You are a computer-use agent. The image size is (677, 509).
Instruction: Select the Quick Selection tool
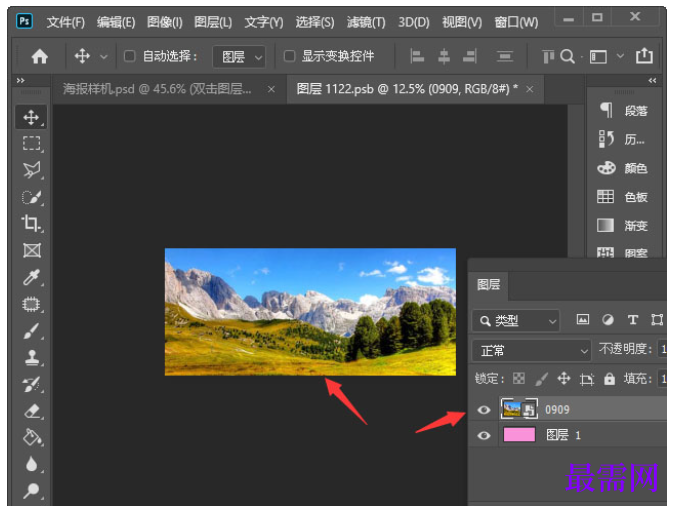[32, 197]
